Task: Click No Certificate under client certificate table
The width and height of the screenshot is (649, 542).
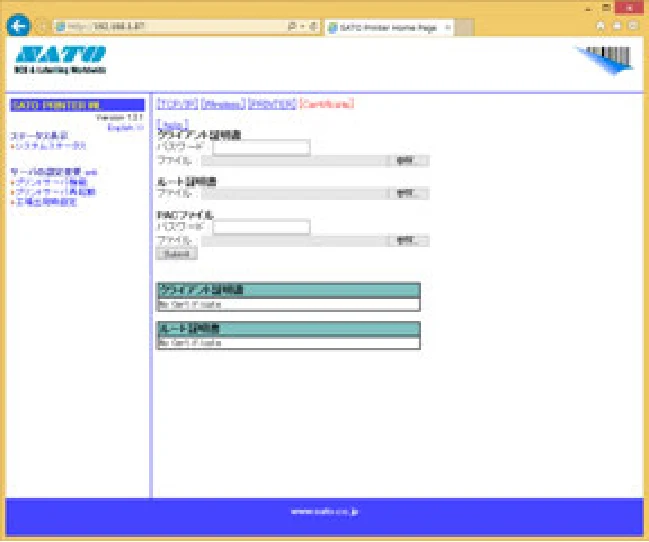Action: (x=190, y=304)
